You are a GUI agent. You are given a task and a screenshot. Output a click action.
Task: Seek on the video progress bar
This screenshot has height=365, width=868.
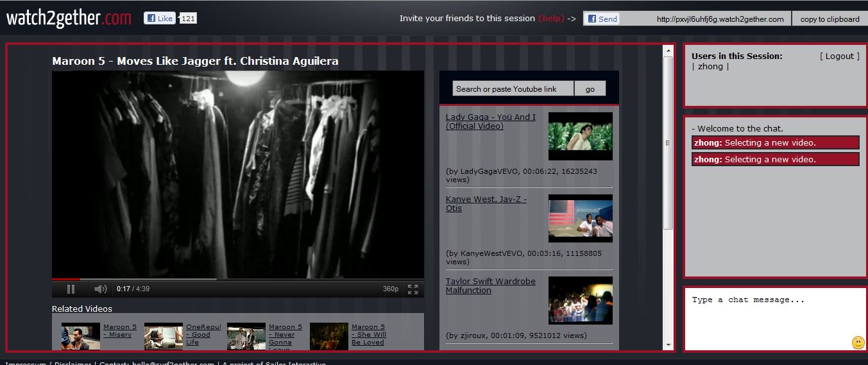[238, 279]
